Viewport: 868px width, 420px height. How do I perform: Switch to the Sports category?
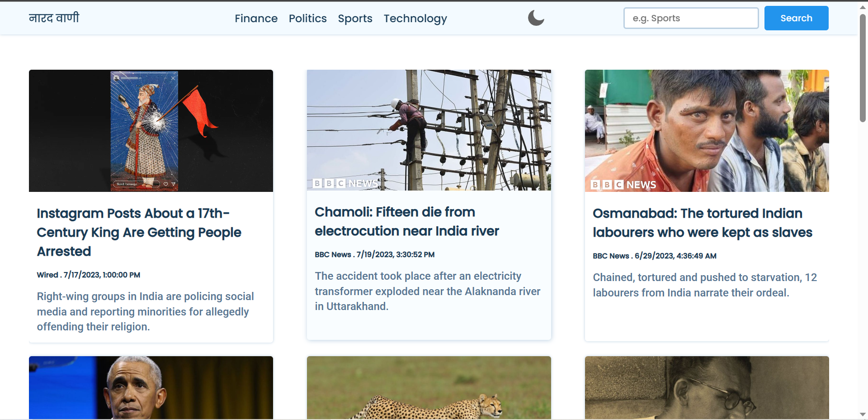tap(355, 19)
